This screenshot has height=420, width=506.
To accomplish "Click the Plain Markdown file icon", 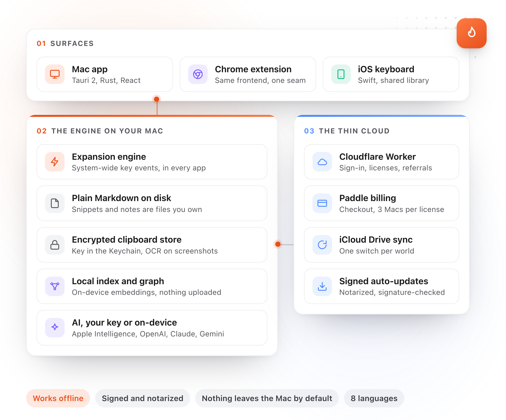I will click(x=55, y=203).
